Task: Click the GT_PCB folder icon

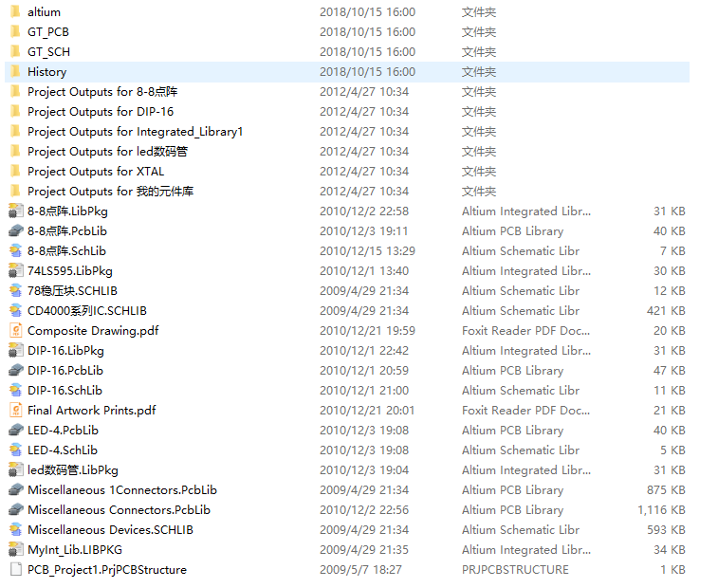Action: click(x=15, y=32)
